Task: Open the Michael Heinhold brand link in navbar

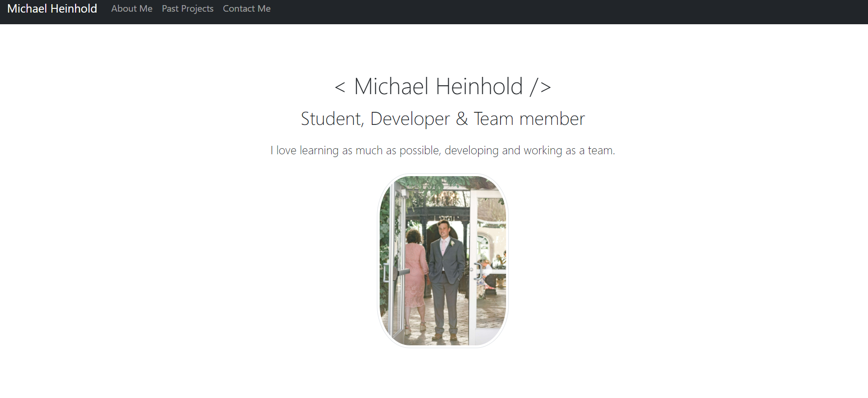Action: (x=52, y=9)
